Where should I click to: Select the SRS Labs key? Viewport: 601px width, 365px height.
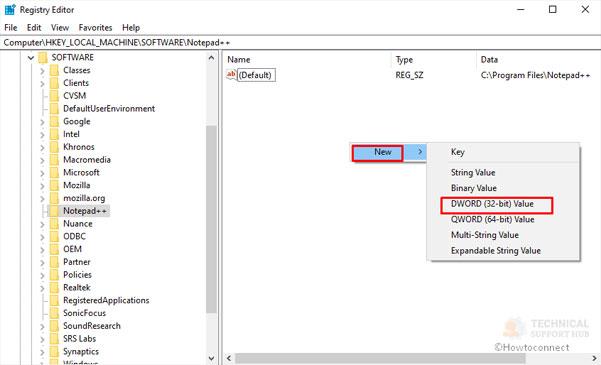coord(79,339)
